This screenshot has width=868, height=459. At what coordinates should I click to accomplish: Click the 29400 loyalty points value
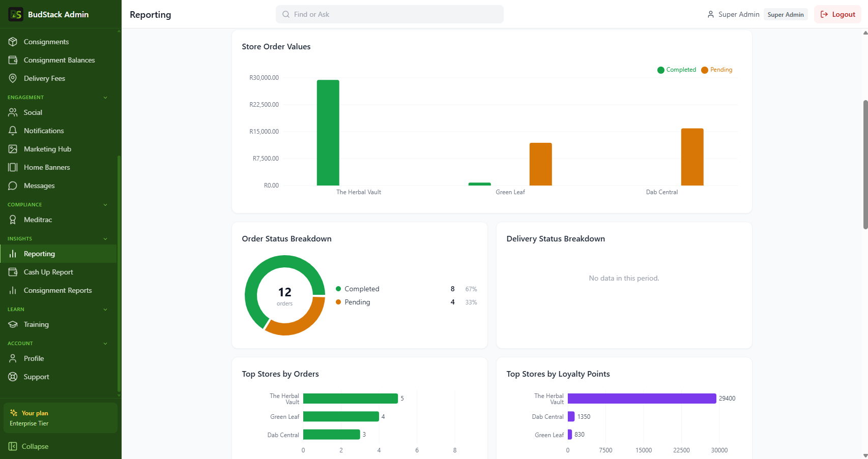click(x=727, y=399)
